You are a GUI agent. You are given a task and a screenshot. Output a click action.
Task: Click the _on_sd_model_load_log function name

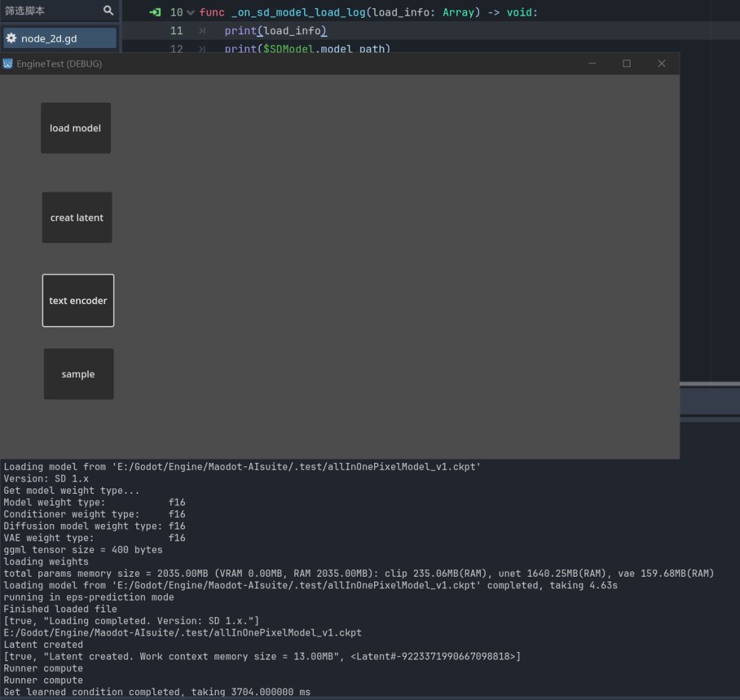298,12
